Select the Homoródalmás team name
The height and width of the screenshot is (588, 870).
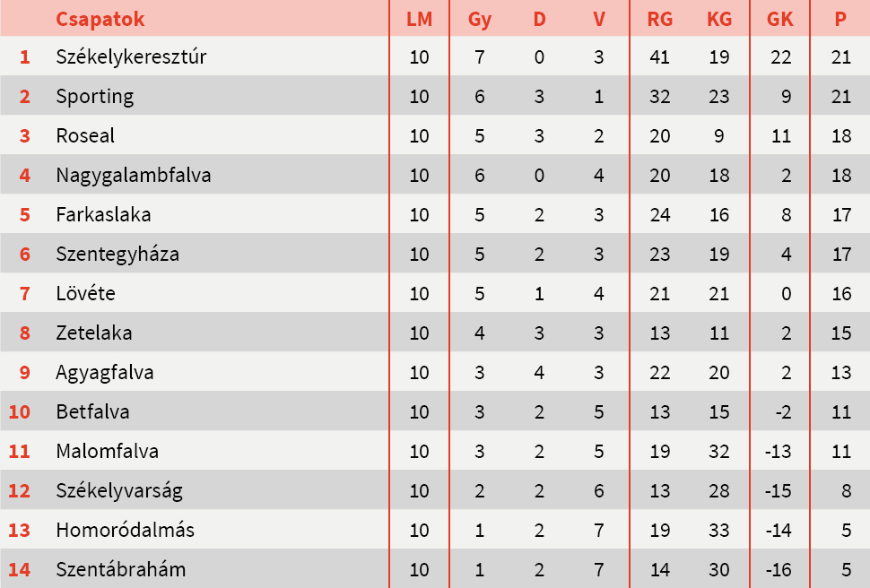125,531
